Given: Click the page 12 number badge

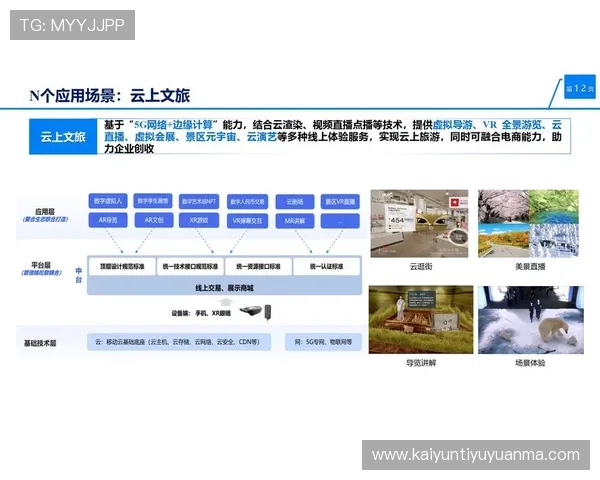Looking at the screenshot, I should coord(580,87).
